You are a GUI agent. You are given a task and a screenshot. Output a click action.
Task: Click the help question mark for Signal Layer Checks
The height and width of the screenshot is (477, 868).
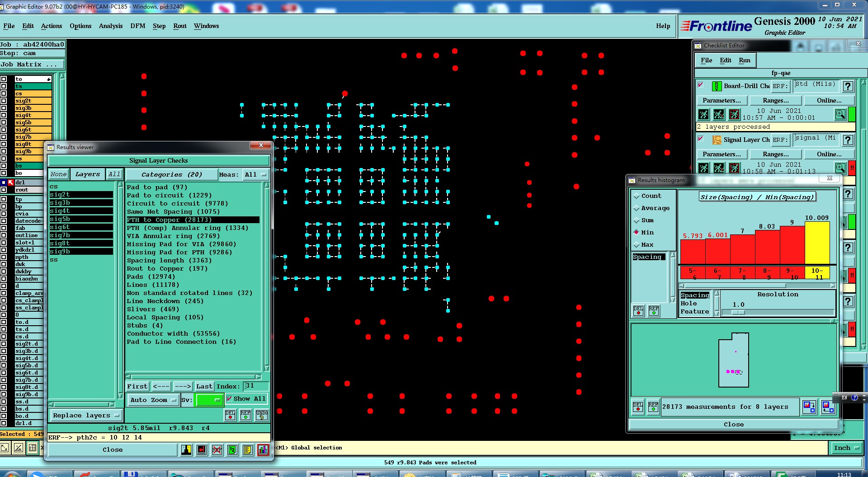(848, 140)
